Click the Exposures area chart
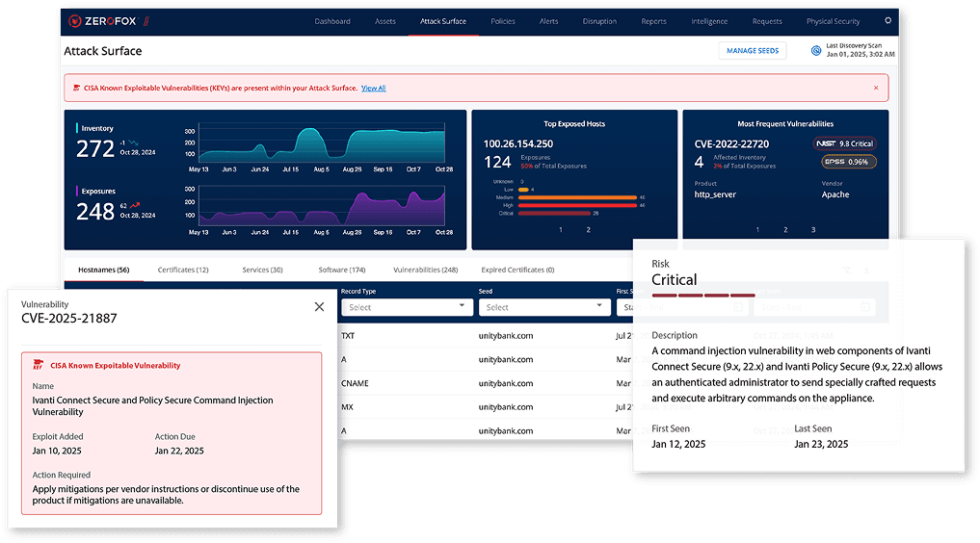This screenshot has width=980, height=543. tap(322, 207)
